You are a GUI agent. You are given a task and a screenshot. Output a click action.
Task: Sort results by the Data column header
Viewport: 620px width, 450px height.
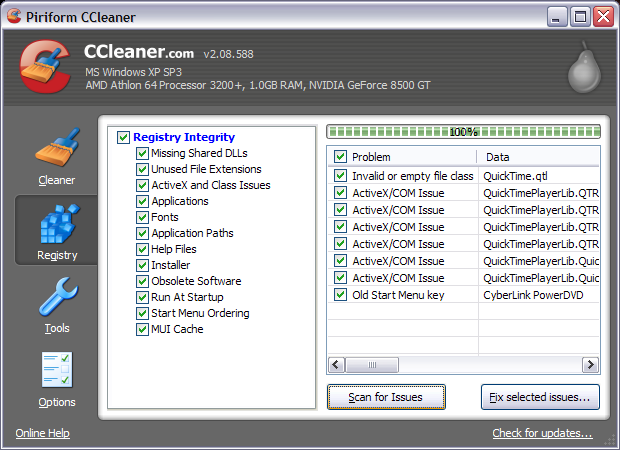pyautogui.click(x=538, y=157)
